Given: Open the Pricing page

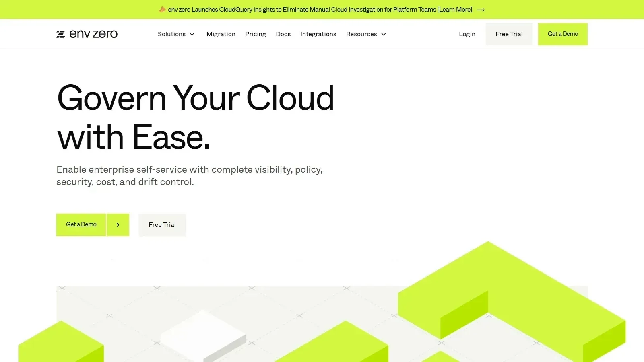Looking at the screenshot, I should 256,34.
